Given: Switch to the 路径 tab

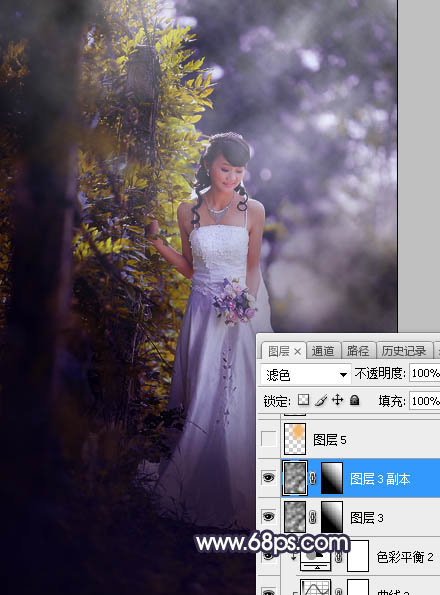Looking at the screenshot, I should [358, 351].
